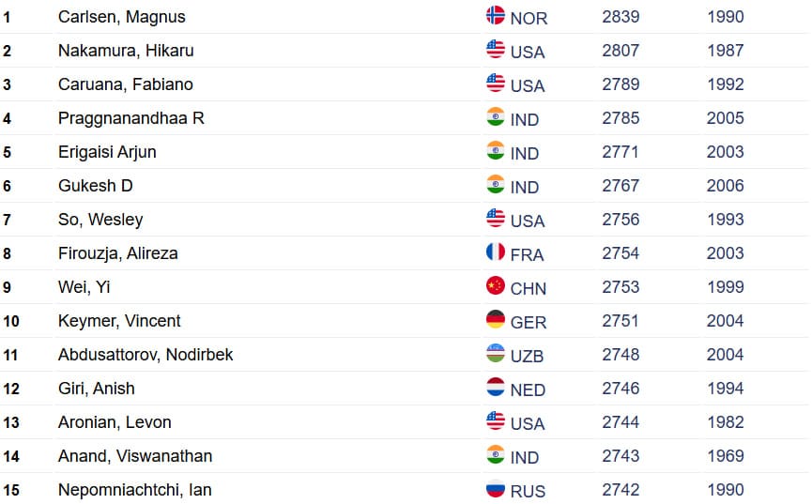Select the Uzbekistan flag icon by UZB
812x504 pixels.
(495, 353)
